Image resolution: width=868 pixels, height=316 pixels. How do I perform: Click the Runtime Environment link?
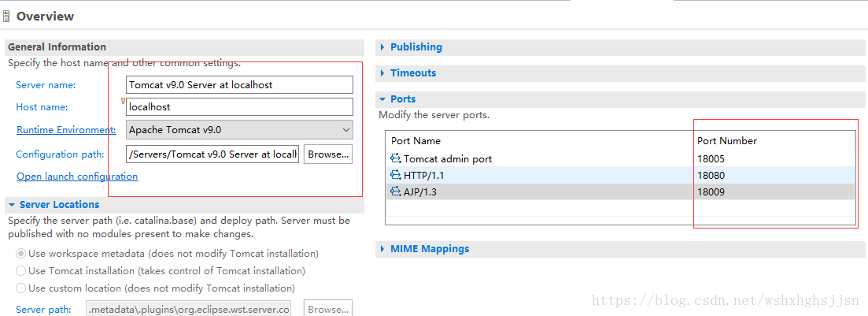tap(66, 130)
